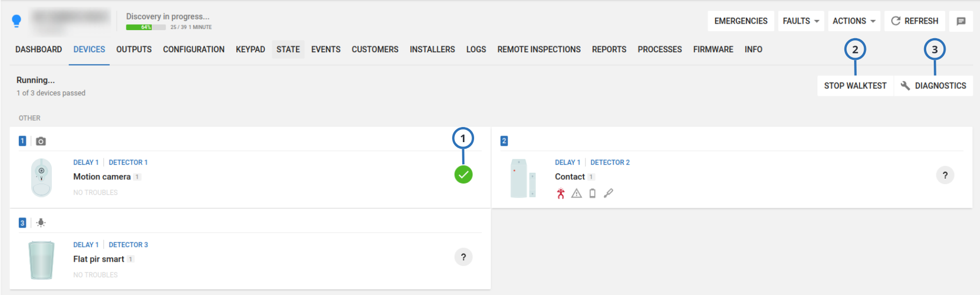980x295 pixels.
Task: Click the green passed checkmark on Motion camera
Action: pyautogui.click(x=463, y=174)
